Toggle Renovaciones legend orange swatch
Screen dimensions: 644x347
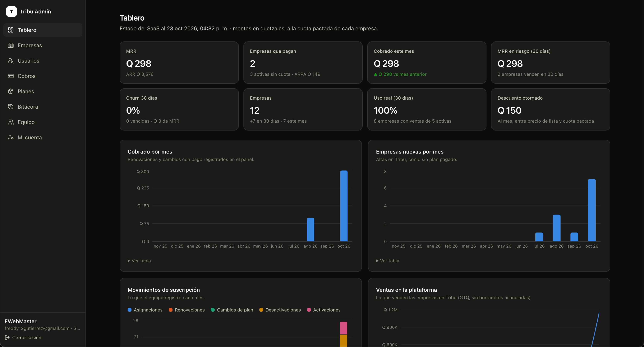(171, 310)
